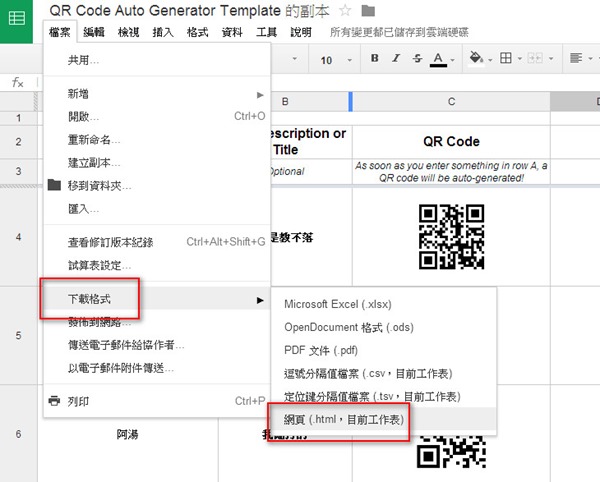
Task: Toggle strikethrough formatting
Action: coord(417,58)
